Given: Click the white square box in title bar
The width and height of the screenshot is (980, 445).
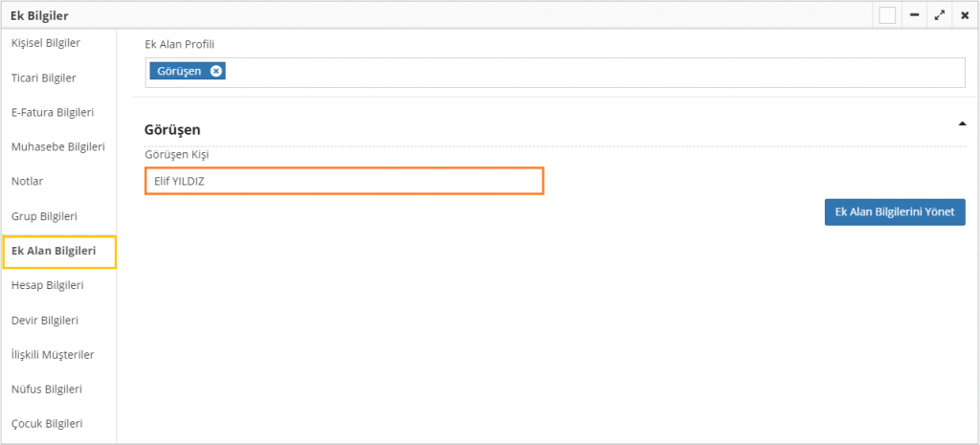Looking at the screenshot, I should (887, 15).
